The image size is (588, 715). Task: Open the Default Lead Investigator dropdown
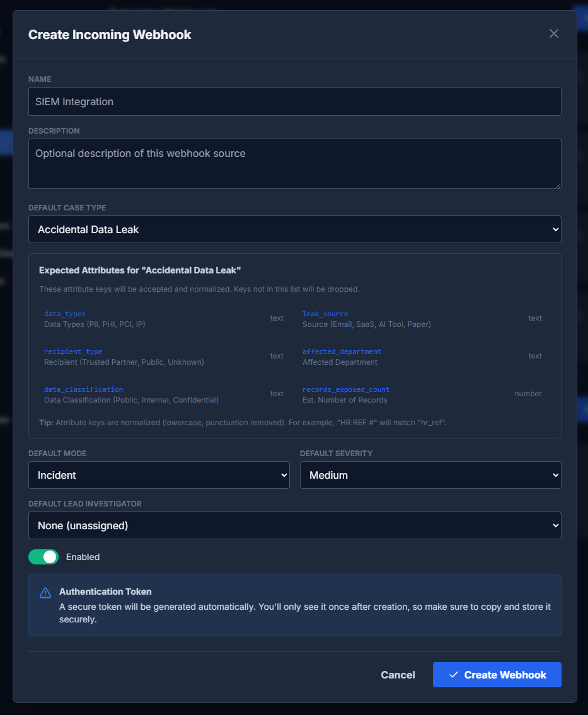pyautogui.click(x=295, y=525)
